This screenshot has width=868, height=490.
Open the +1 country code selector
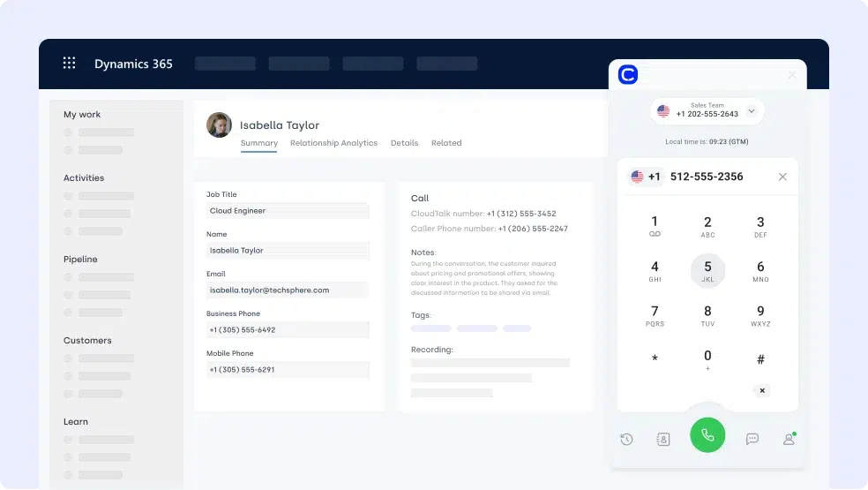pyautogui.click(x=646, y=177)
